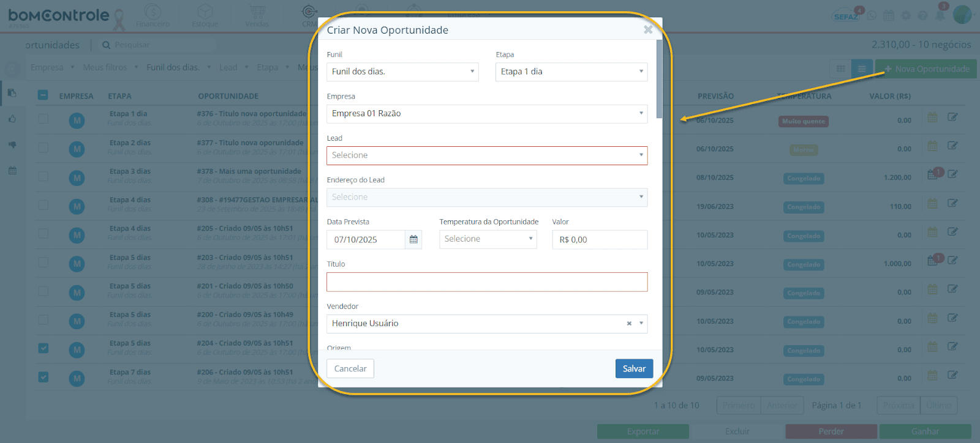Check the row #377 Titulo nova oporunidade
980x443 pixels.
click(x=43, y=147)
